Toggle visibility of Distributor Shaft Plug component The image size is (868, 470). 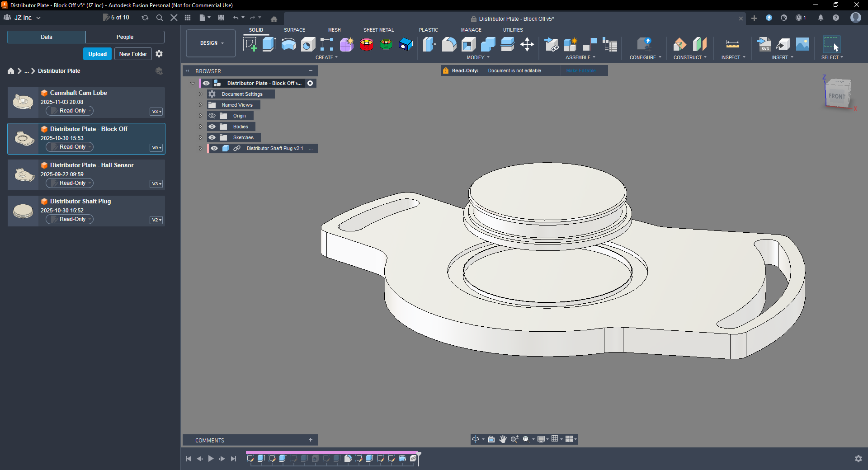[214, 148]
